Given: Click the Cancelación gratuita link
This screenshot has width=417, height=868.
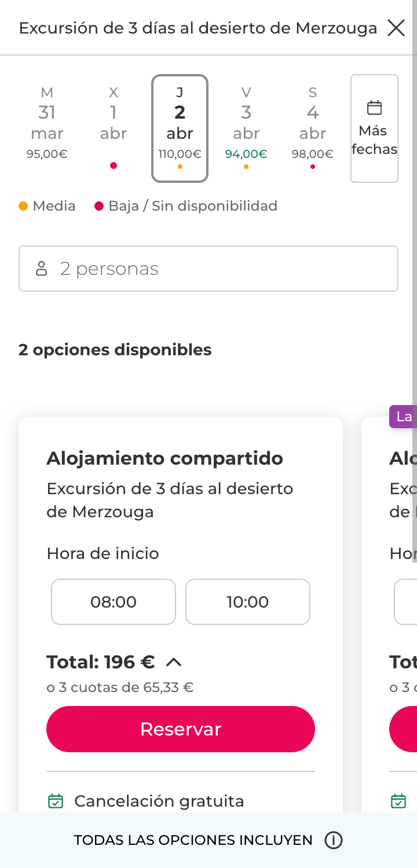Looking at the screenshot, I should 159,801.
